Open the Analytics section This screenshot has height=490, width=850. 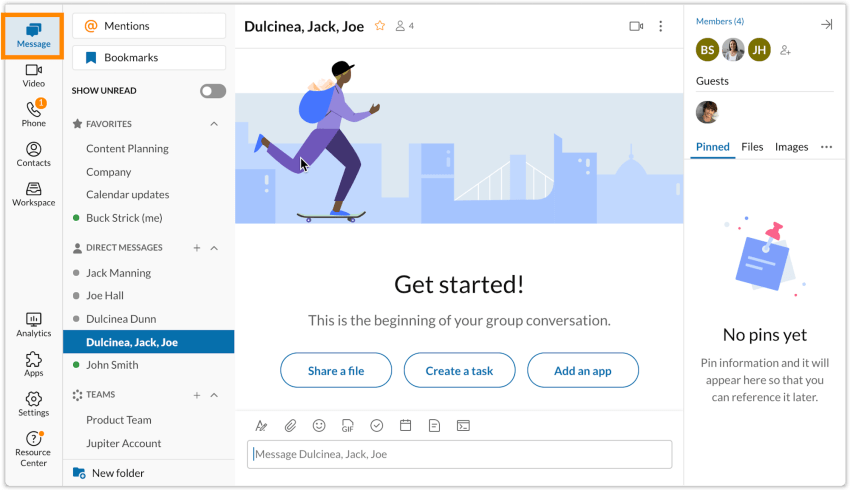point(34,325)
